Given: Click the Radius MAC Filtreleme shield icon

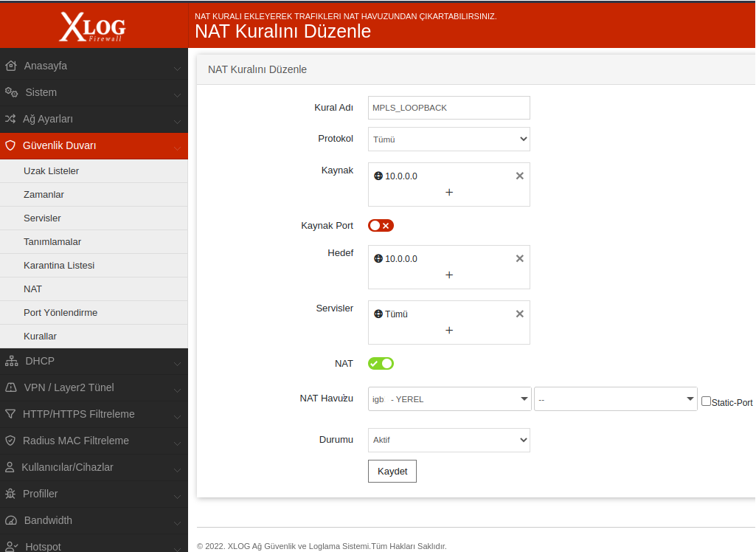Looking at the screenshot, I should click(x=10, y=441).
